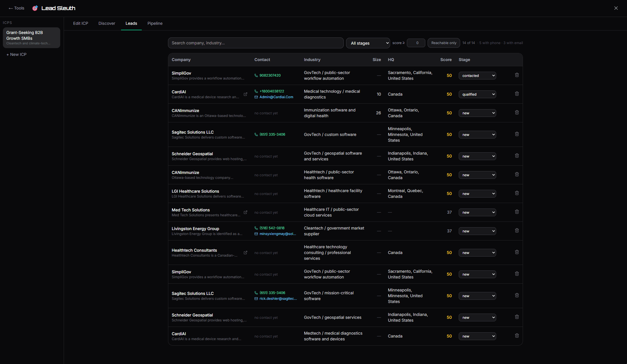Screen dimensions: 627x364
Task: Open the All stages filter dropdown
Action: click(x=368, y=43)
